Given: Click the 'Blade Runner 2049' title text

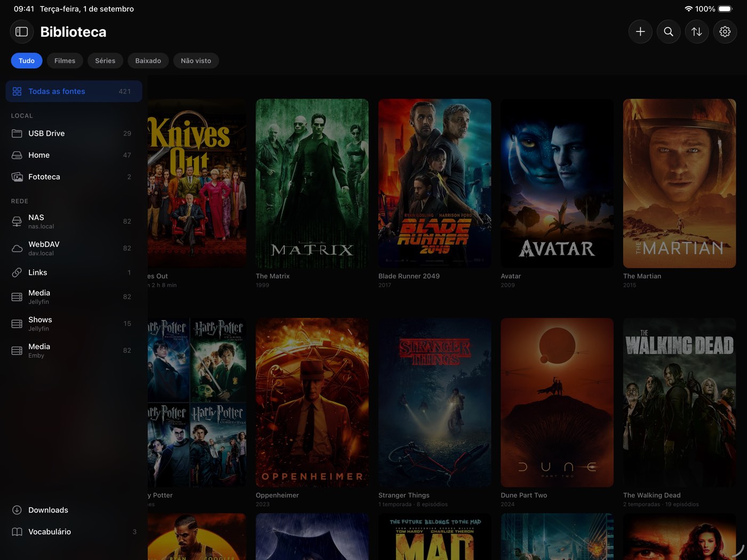Looking at the screenshot, I should tap(409, 276).
